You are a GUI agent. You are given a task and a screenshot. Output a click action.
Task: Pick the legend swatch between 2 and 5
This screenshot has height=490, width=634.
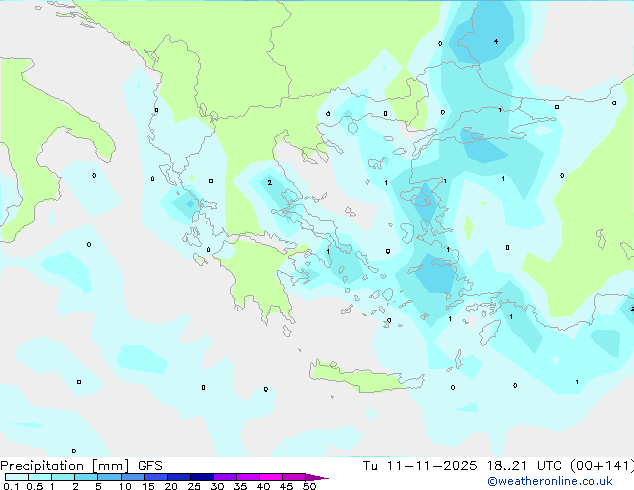click(86, 477)
